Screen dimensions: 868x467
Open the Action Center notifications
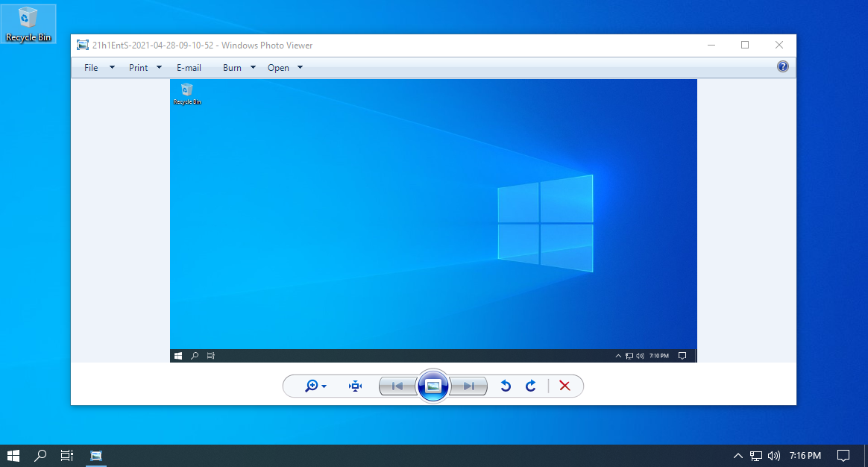tap(843, 456)
